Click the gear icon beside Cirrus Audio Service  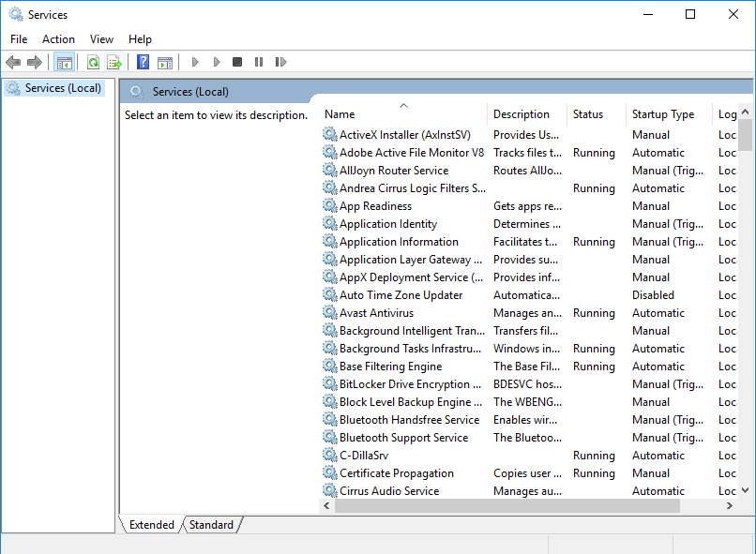click(330, 491)
